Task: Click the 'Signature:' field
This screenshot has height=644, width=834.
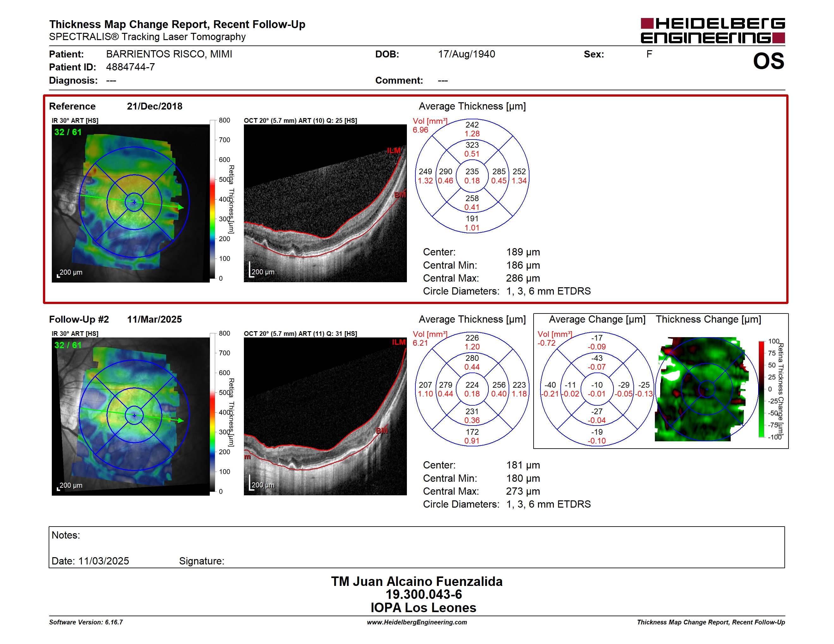Action: tap(202, 561)
